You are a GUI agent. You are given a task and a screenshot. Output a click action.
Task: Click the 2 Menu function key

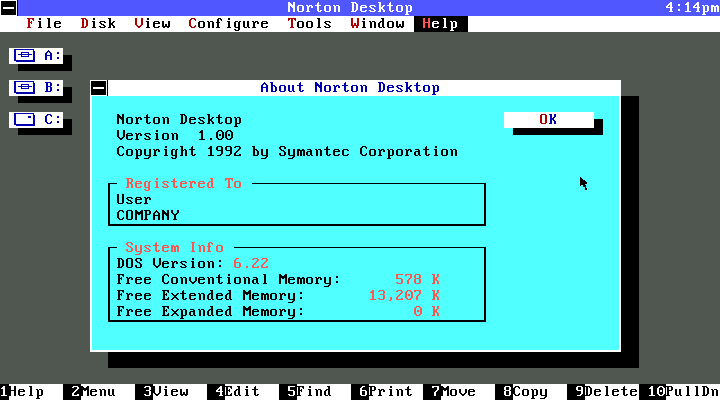94,392
